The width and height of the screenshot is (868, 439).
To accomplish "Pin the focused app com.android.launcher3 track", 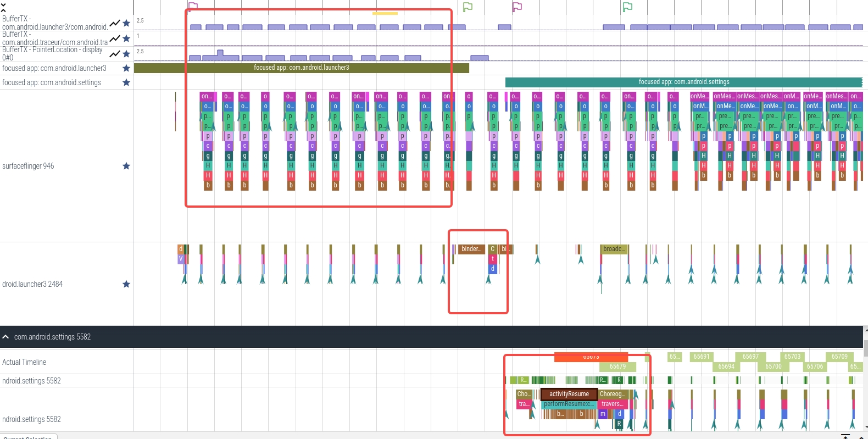I will tap(126, 68).
